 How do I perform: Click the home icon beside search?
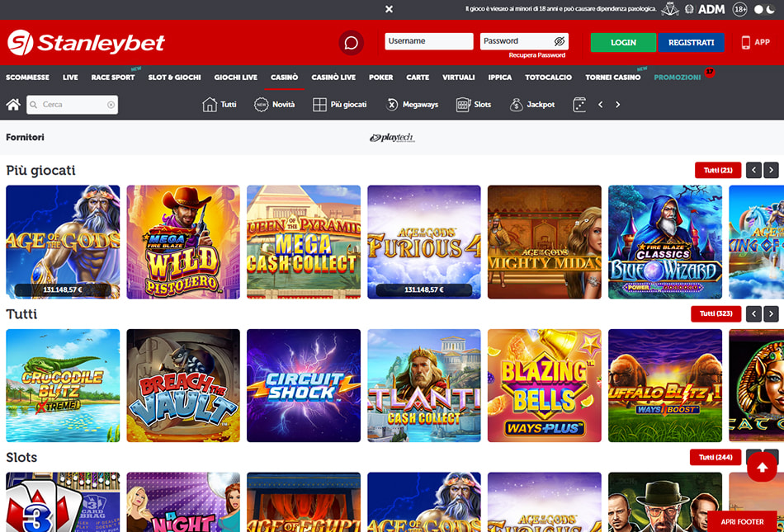pyautogui.click(x=13, y=105)
